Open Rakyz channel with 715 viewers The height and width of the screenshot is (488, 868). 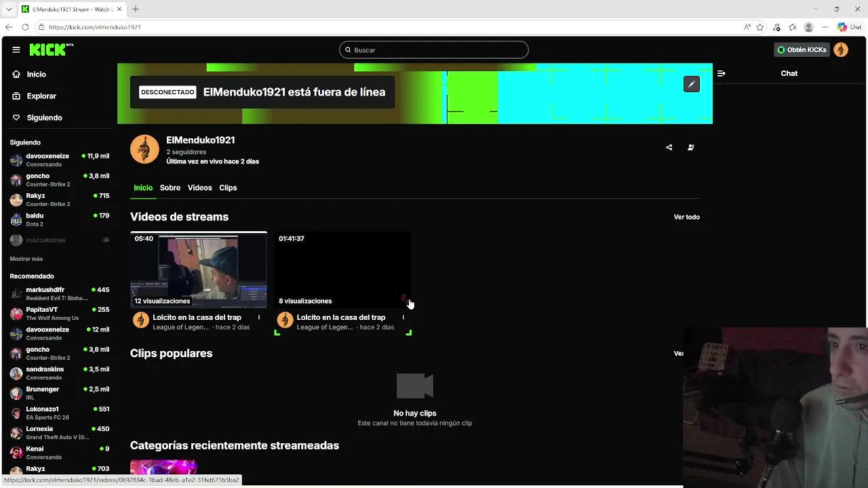click(59, 199)
